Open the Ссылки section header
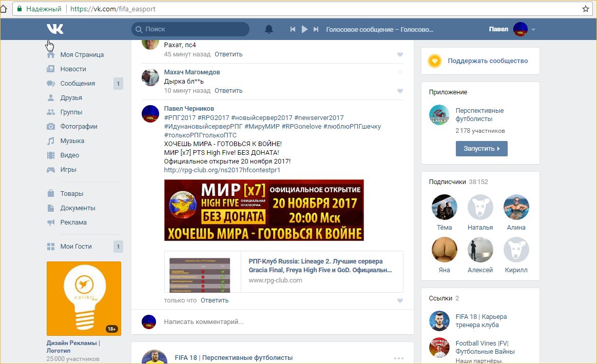The width and height of the screenshot is (597, 364). (x=444, y=298)
